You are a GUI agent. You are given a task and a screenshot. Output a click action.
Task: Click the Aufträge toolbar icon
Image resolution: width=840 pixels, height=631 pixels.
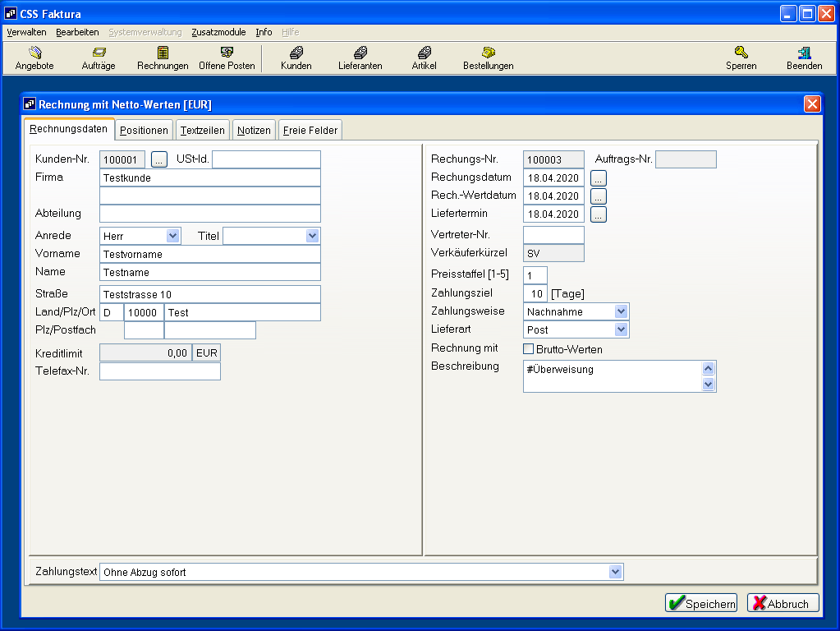click(99, 58)
